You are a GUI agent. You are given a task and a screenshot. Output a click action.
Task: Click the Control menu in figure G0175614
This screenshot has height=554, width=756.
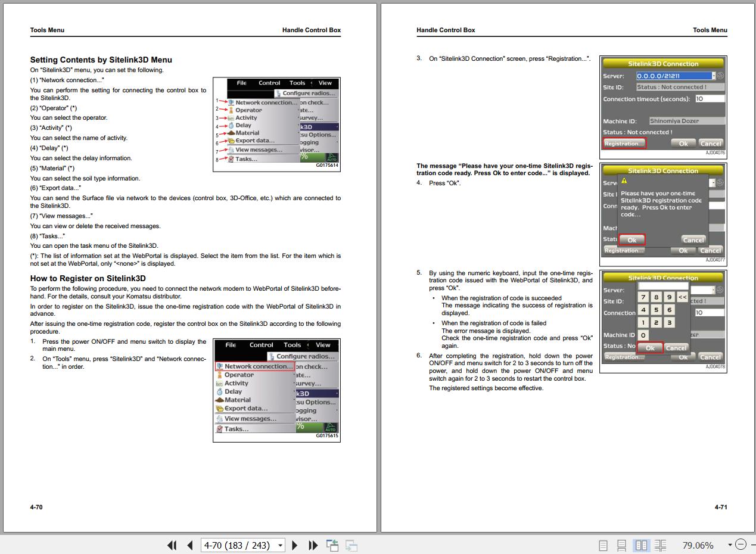tap(269, 83)
